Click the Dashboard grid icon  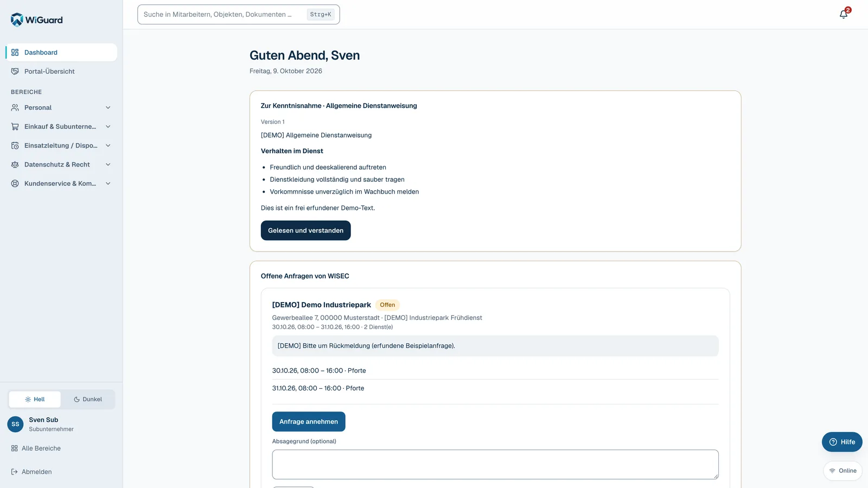click(x=15, y=53)
